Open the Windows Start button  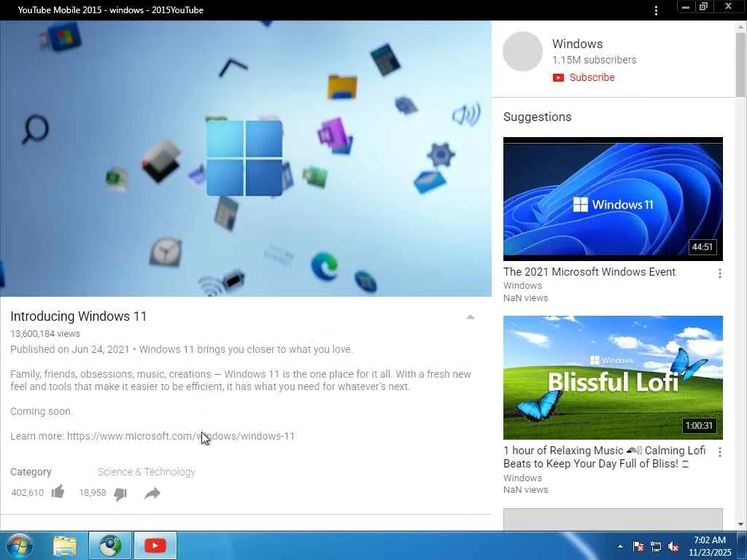(20, 545)
